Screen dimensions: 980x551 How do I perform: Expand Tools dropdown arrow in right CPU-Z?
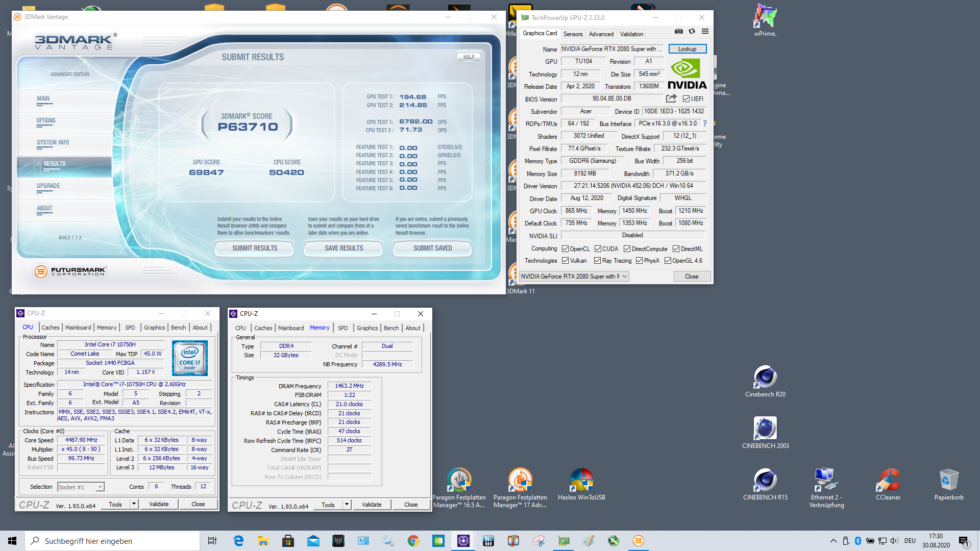(x=347, y=505)
